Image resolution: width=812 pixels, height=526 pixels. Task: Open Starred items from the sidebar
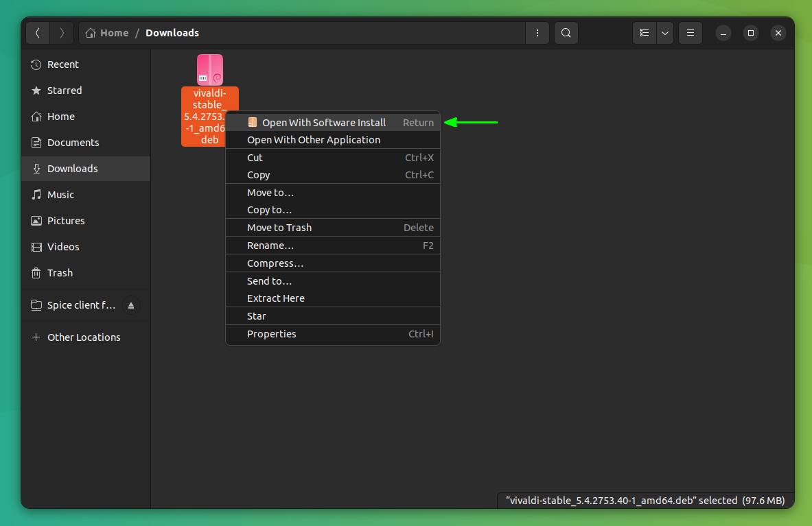[63, 90]
